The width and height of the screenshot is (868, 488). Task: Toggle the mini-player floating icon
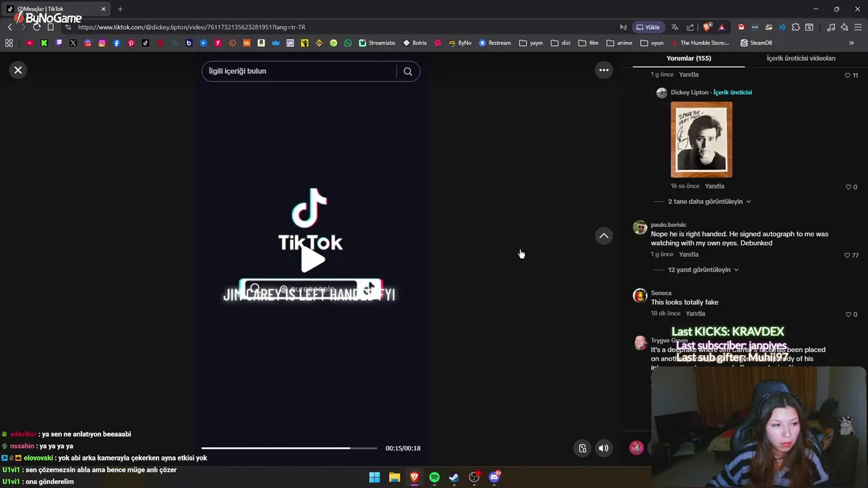tap(582, 448)
